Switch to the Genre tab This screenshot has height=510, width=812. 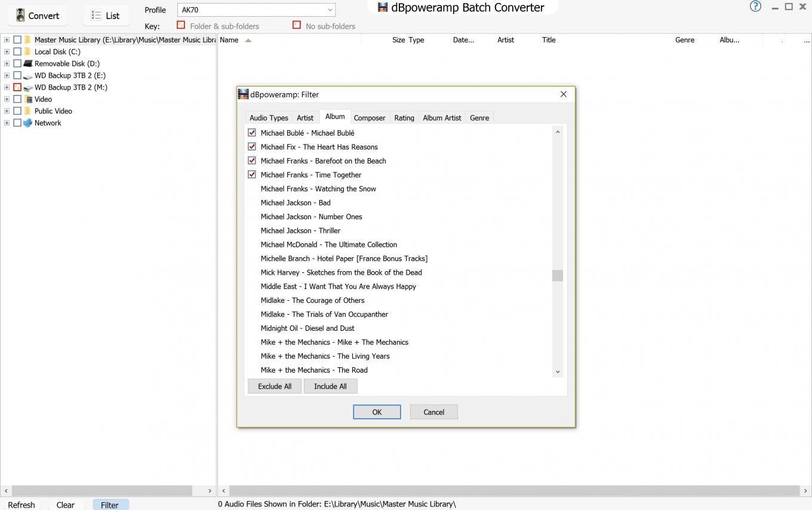click(479, 118)
